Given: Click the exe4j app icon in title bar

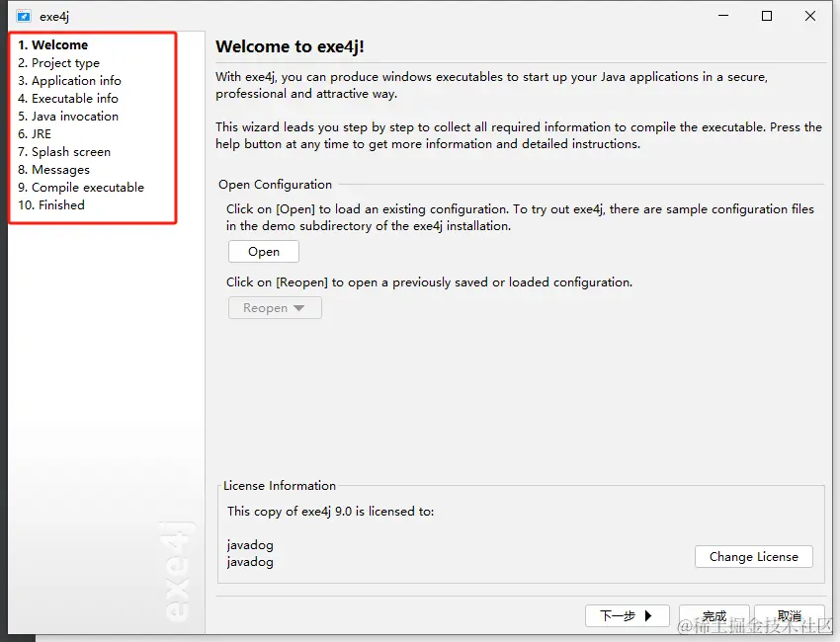Looking at the screenshot, I should pos(24,17).
